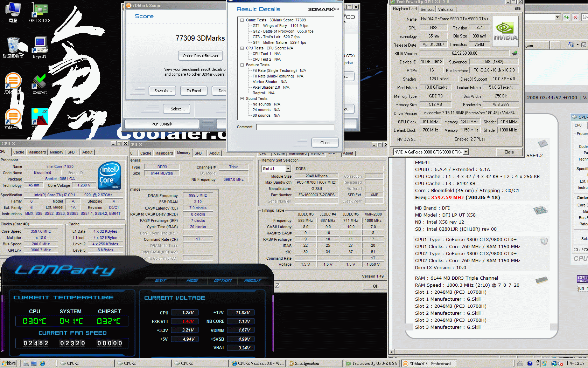The image size is (588, 368).
Task: Open the Mainboard tab in left CPU-Z window
Action: click(x=37, y=152)
